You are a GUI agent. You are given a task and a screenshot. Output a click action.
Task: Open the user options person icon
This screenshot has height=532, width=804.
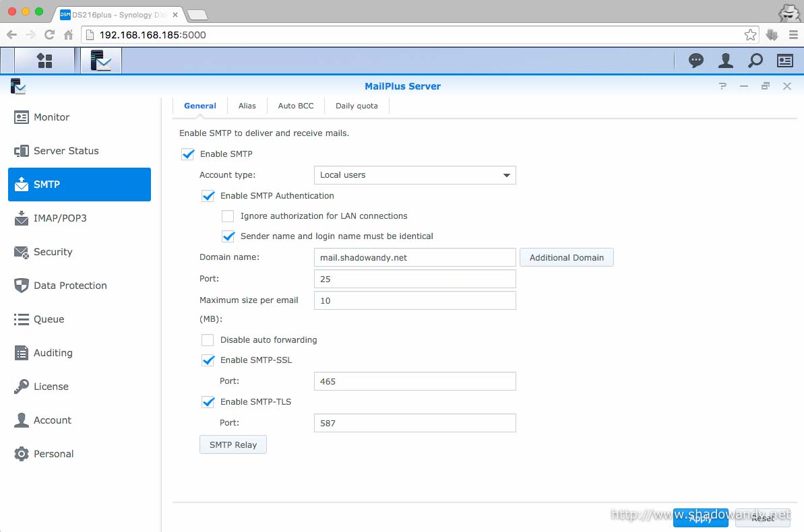click(x=725, y=61)
